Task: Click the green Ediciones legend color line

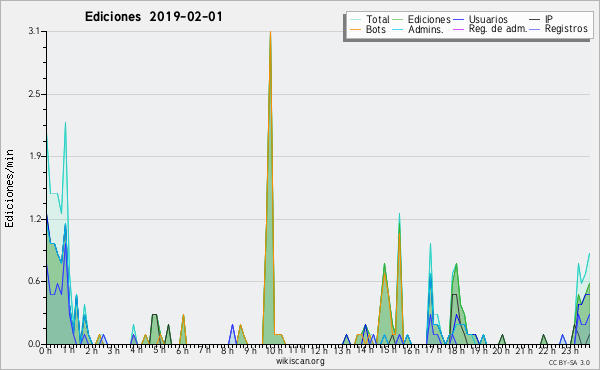Action: click(x=398, y=20)
